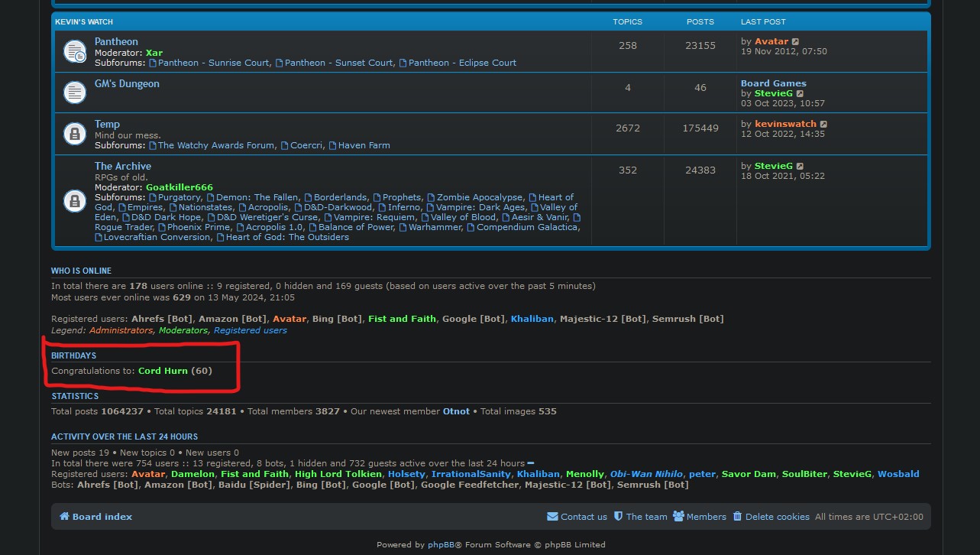The width and height of the screenshot is (980, 555).
Task: Click the GM's Dungeon forum status icon
Action: click(74, 93)
